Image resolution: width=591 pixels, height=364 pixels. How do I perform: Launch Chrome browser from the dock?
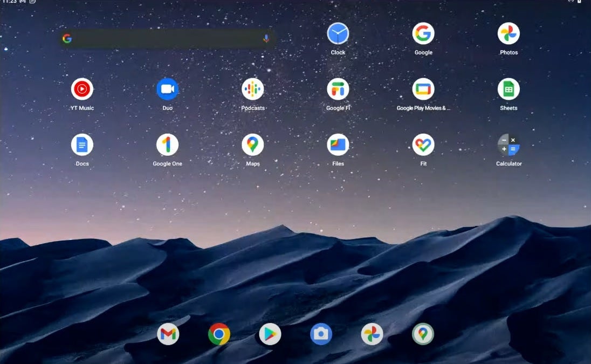(219, 334)
